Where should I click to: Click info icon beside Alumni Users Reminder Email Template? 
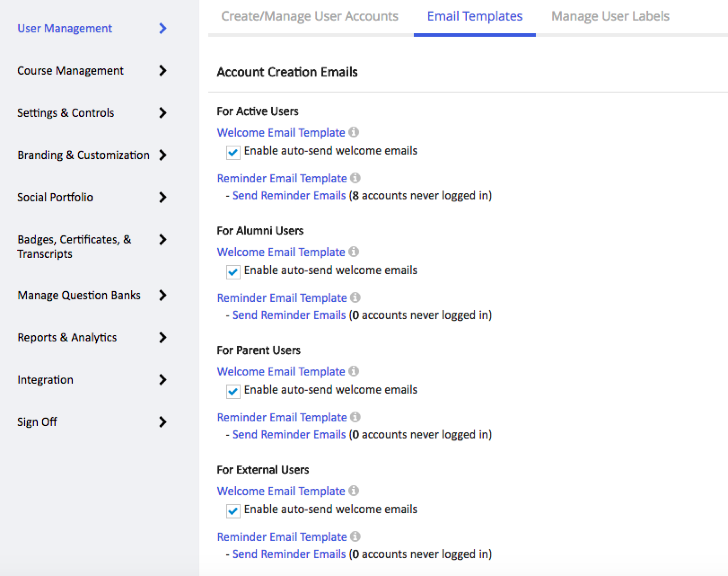tap(355, 298)
